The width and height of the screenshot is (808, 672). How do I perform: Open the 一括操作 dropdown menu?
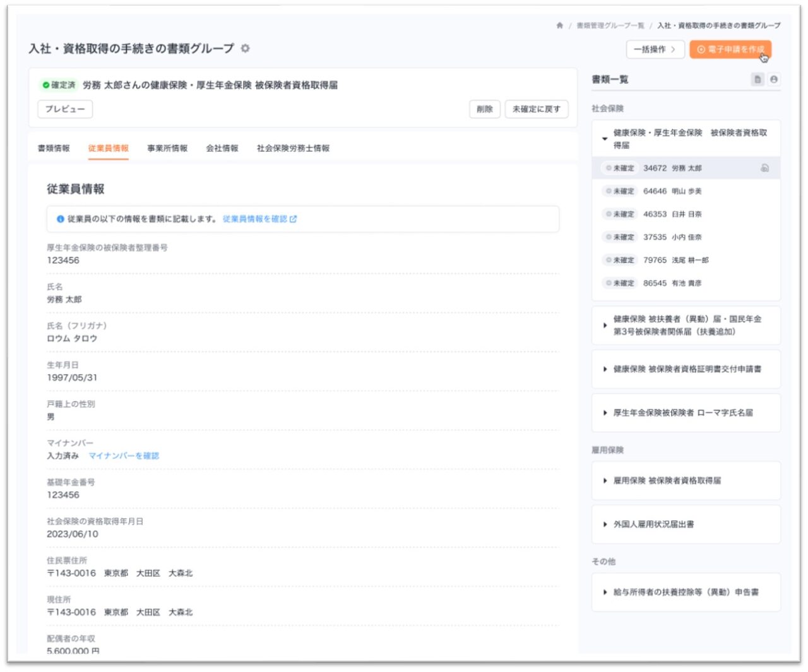655,49
